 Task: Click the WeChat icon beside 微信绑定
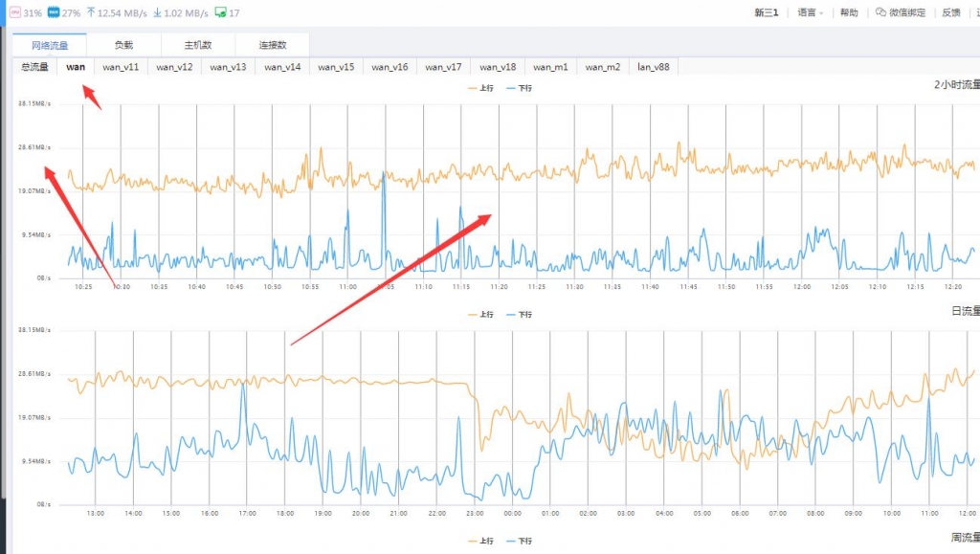pyautogui.click(x=880, y=11)
